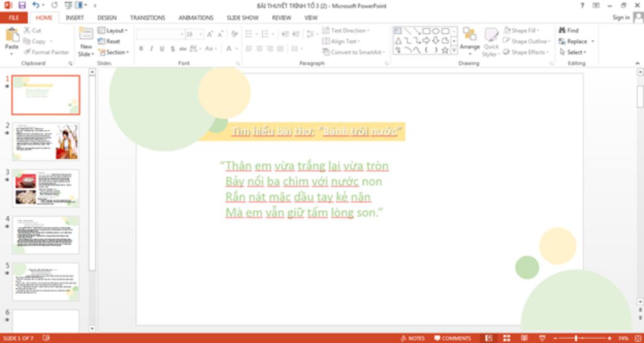644x343 pixels.
Task: Open PowerPoint Help
Action: click(x=582, y=5)
